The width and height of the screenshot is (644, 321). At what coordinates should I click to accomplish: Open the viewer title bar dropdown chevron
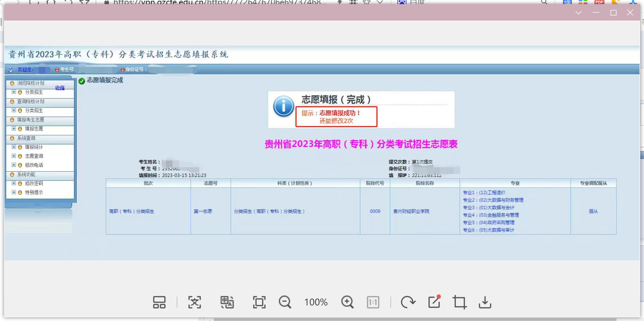(578, 13)
